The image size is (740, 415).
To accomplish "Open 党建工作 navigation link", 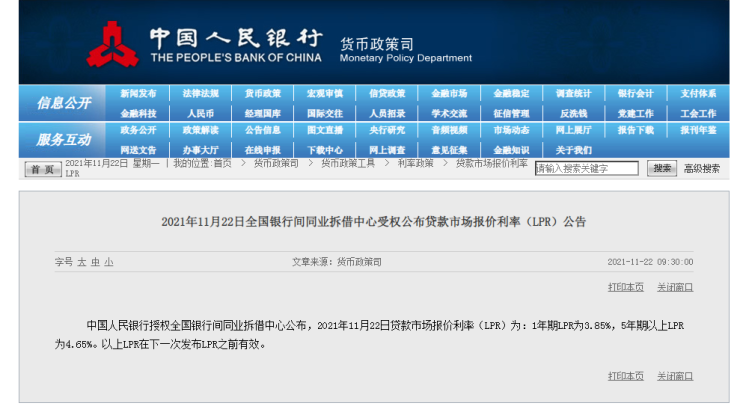I will coord(636,114).
